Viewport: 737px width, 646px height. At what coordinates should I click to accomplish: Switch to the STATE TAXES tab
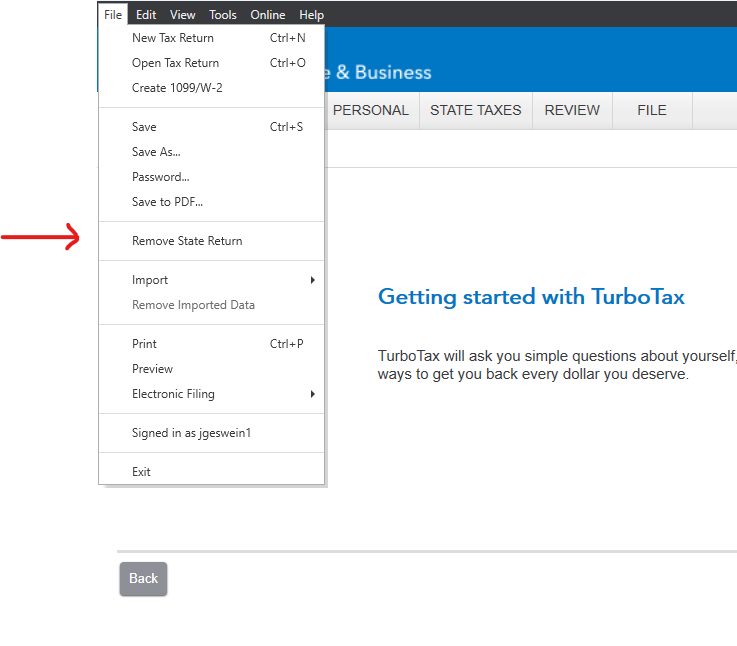(476, 110)
